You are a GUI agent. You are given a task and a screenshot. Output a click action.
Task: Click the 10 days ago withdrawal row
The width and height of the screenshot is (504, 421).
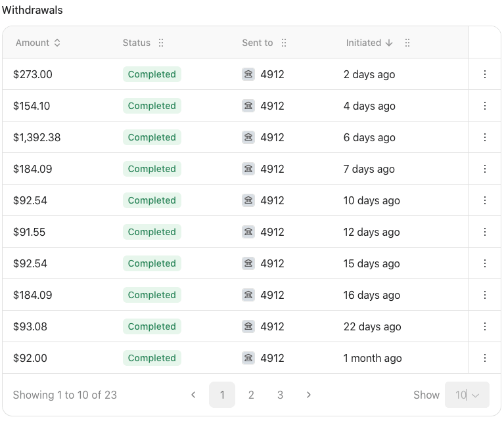tap(371, 200)
